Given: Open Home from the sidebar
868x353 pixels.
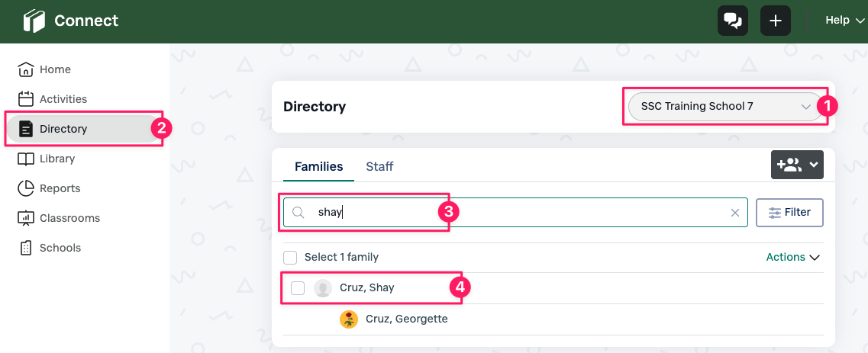Looking at the screenshot, I should coord(54,69).
